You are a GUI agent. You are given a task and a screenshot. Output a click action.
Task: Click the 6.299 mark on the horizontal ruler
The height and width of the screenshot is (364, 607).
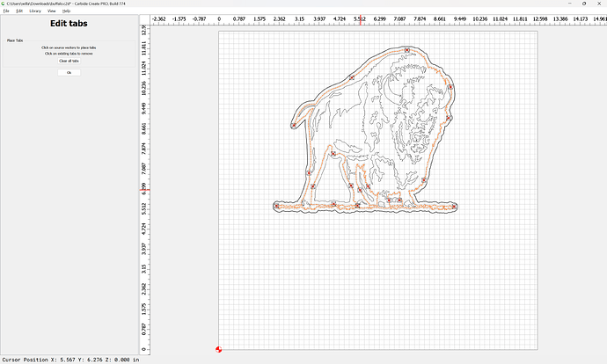pyautogui.click(x=379, y=18)
